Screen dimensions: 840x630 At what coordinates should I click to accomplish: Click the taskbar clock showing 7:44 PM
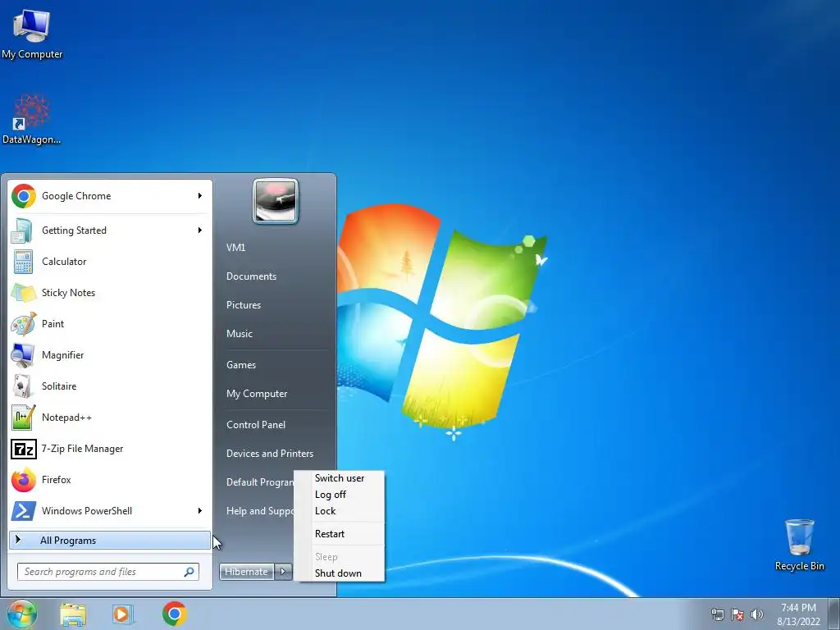[798, 614]
